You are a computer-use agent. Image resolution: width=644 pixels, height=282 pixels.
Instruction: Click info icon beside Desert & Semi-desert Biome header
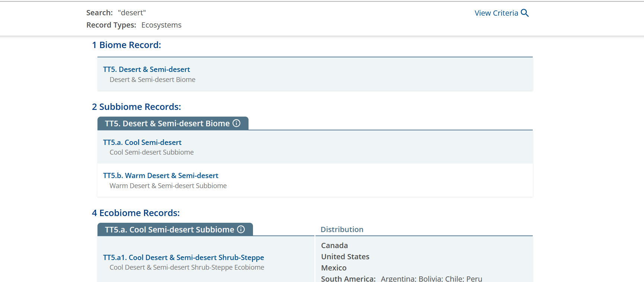click(x=237, y=123)
